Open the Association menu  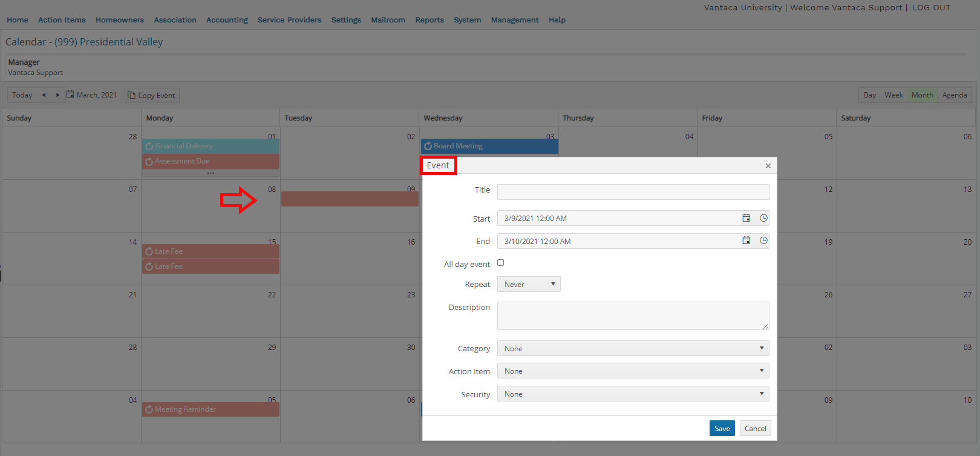point(175,20)
